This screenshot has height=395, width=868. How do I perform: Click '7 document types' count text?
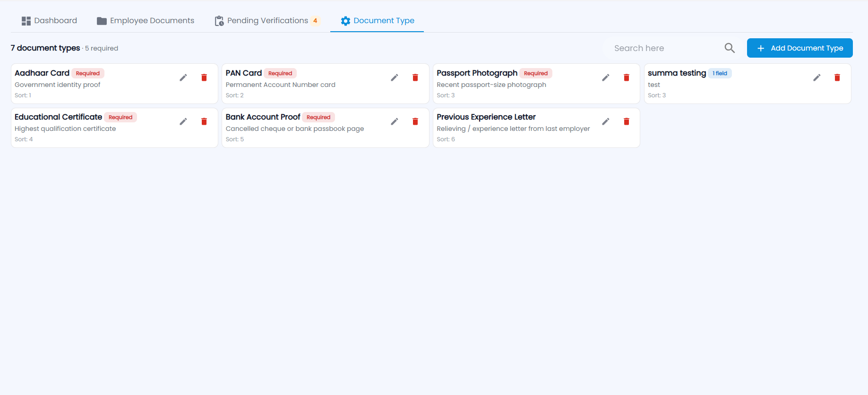tap(45, 48)
